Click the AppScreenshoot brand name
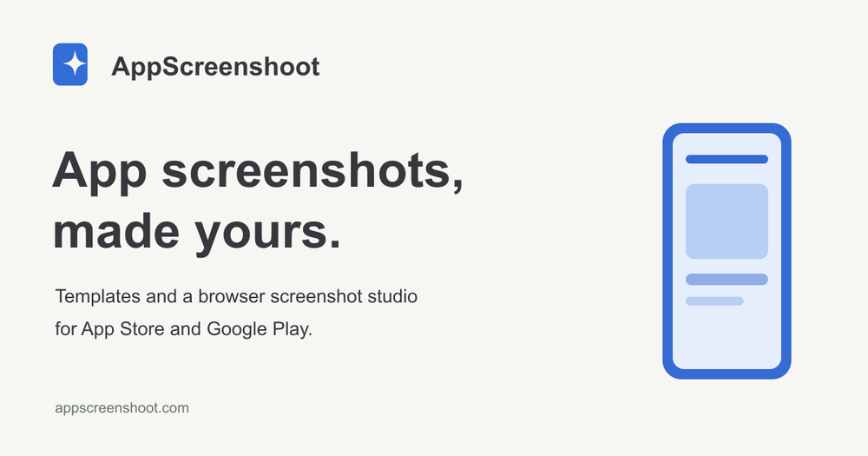Image resolution: width=868 pixels, height=456 pixels. 215,67
